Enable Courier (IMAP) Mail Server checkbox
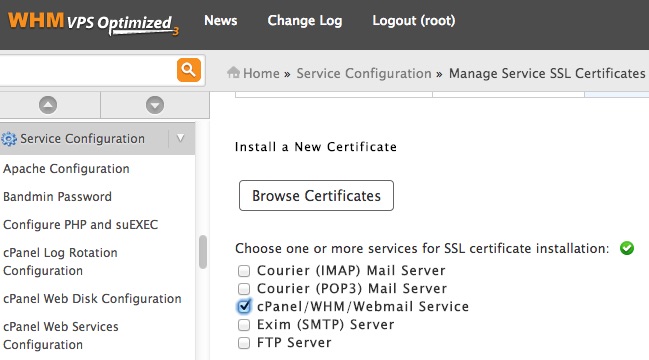 [244, 271]
